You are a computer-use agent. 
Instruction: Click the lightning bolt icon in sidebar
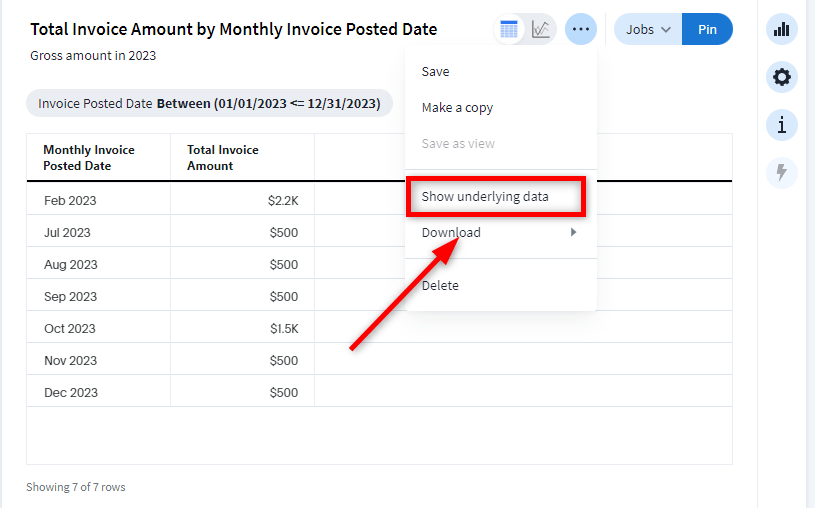782,173
